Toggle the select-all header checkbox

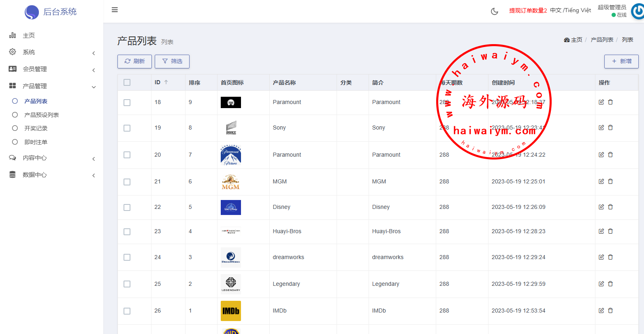coord(127,83)
